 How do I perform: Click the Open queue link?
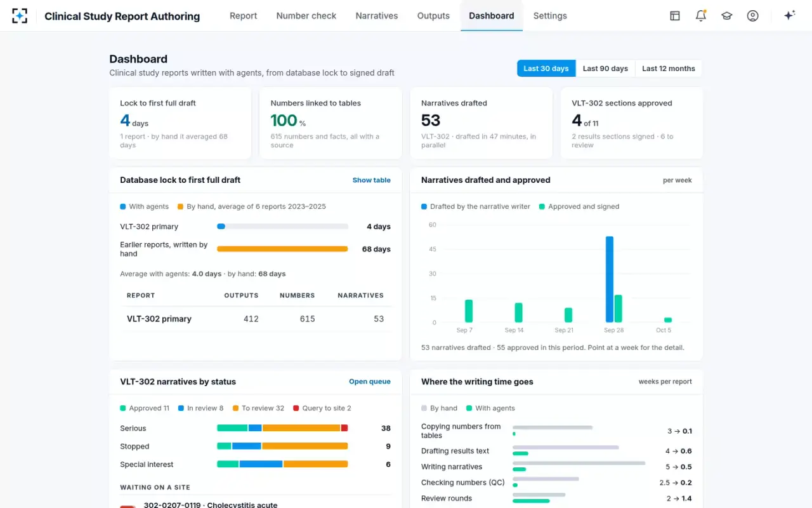(x=370, y=382)
